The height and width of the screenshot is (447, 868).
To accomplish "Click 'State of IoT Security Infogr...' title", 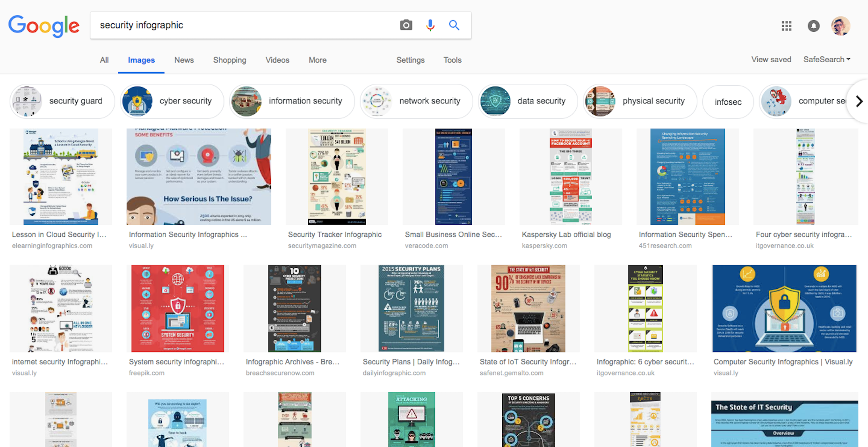I will point(528,362).
